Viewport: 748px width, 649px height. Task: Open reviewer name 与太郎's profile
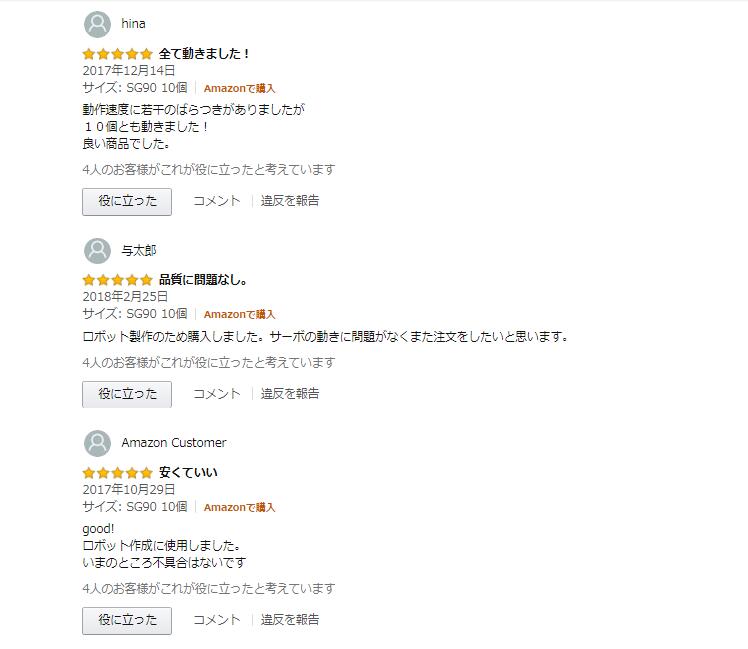click(139, 250)
